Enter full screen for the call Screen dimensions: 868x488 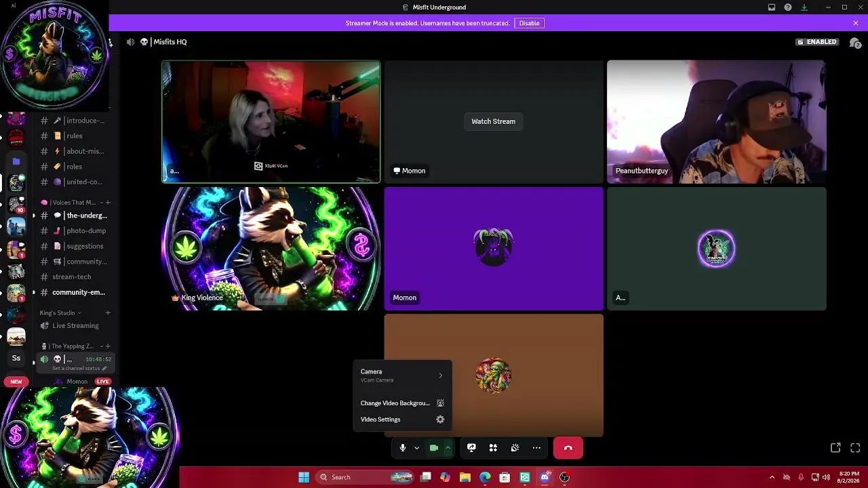pos(855,448)
